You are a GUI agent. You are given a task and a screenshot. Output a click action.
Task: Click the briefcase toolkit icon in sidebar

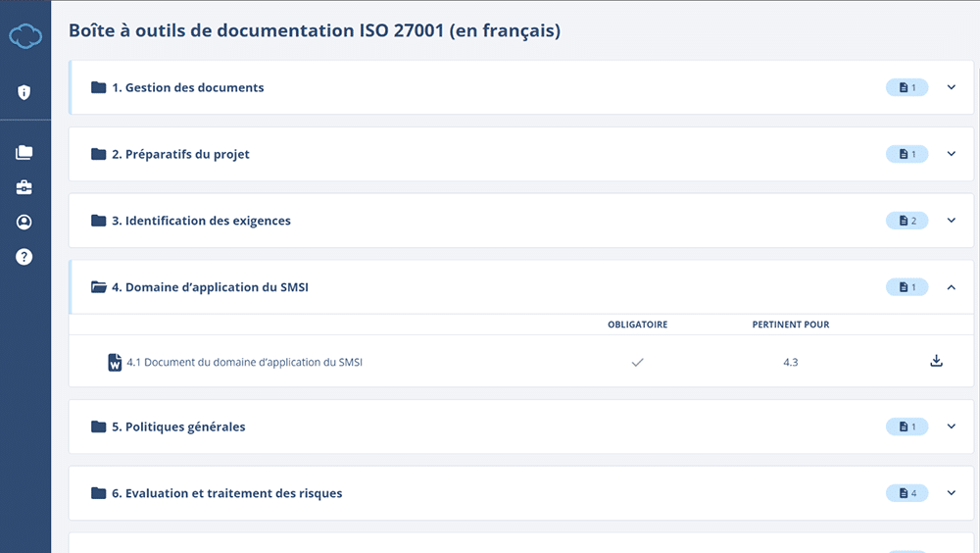(24, 187)
